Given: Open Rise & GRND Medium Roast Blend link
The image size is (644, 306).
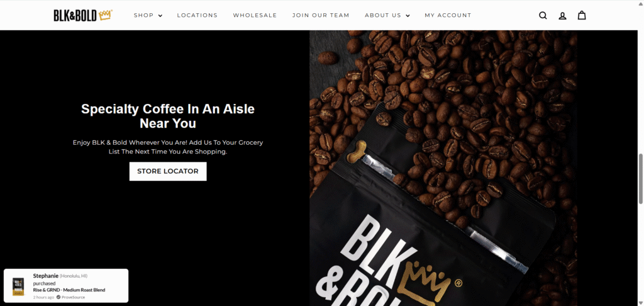Looking at the screenshot, I should (x=69, y=290).
